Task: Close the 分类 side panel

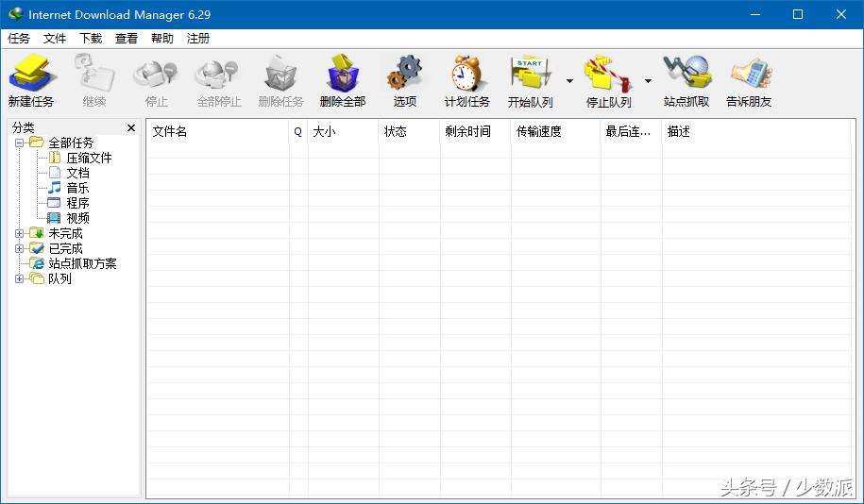Action: [x=131, y=127]
